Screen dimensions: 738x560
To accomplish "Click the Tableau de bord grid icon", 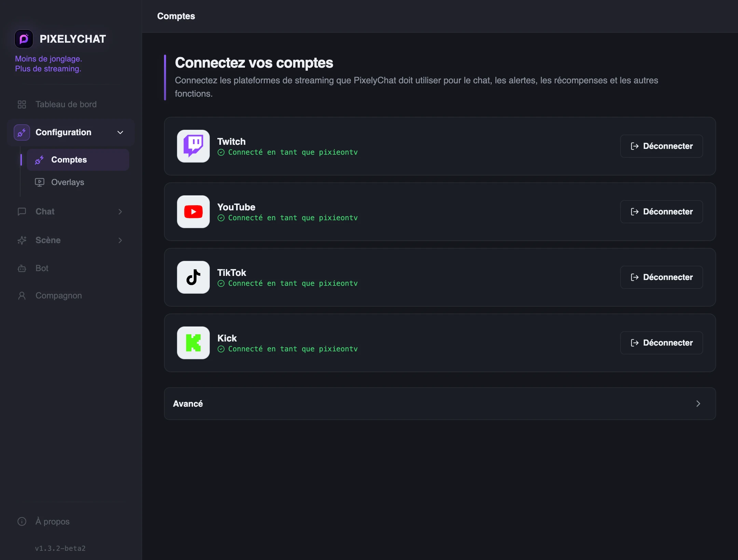I will pos(22,104).
